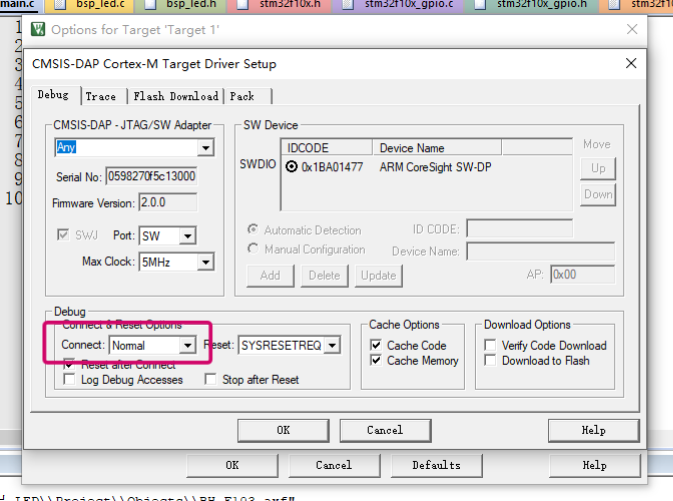Cancel the Driver Setup dialog
The width and height of the screenshot is (673, 501).
click(385, 431)
